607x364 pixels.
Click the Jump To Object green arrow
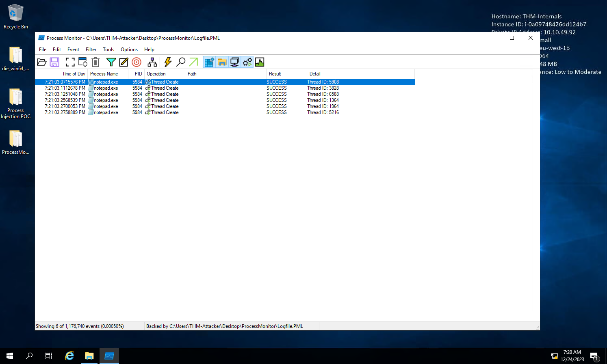193,62
